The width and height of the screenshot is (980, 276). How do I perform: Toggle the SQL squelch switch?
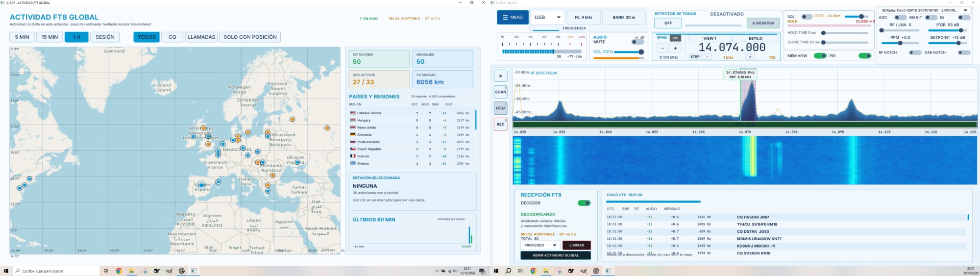click(807, 17)
